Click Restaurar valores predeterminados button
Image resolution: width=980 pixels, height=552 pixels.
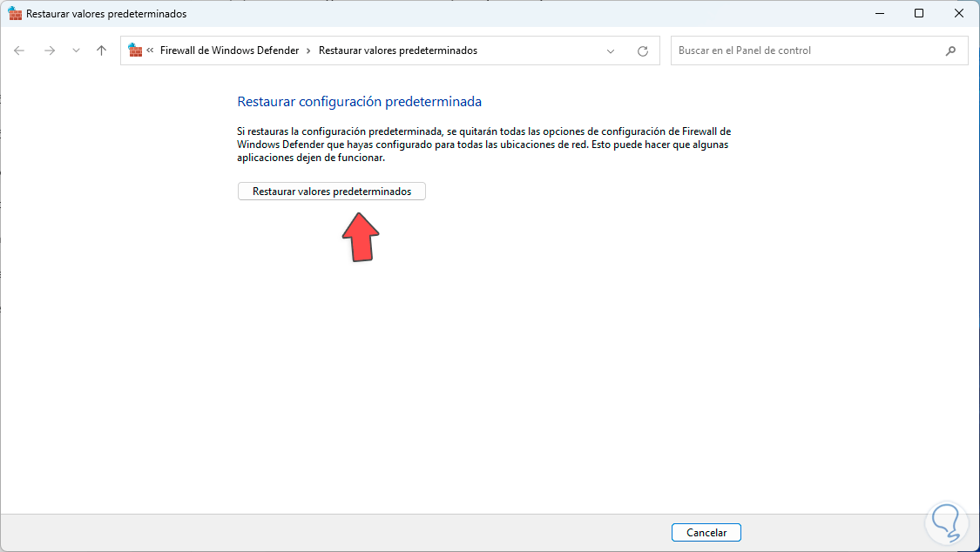[332, 191]
